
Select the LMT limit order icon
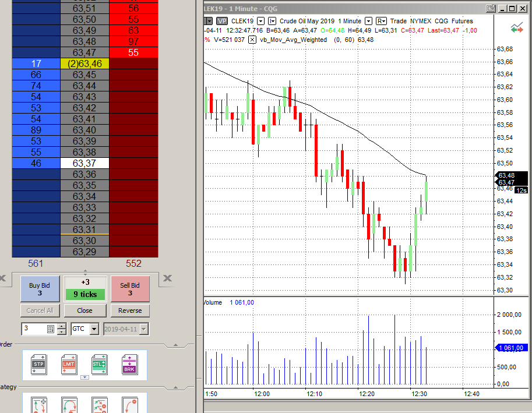69,364
